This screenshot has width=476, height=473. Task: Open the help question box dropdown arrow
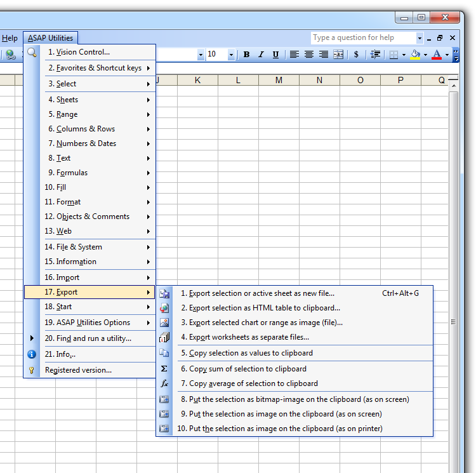[x=420, y=38]
